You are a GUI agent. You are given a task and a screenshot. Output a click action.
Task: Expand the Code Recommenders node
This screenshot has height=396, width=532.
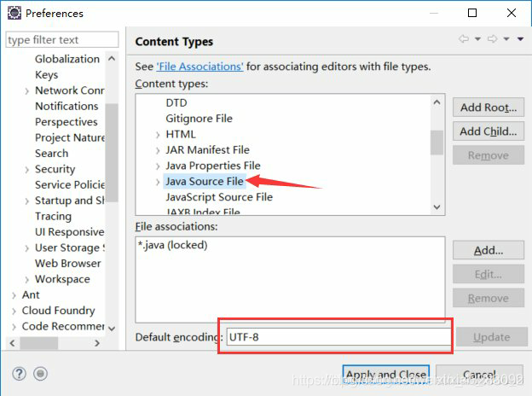point(14,327)
